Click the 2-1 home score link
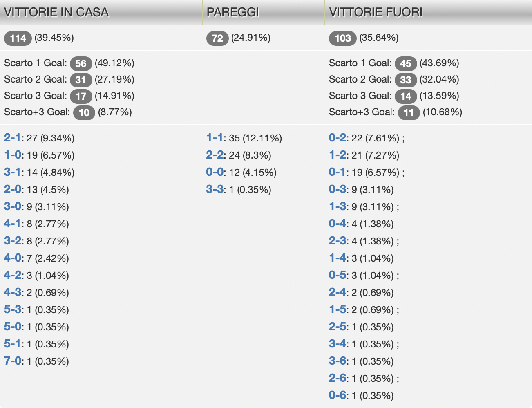Viewport: 532px width, 408px height. tap(12, 138)
